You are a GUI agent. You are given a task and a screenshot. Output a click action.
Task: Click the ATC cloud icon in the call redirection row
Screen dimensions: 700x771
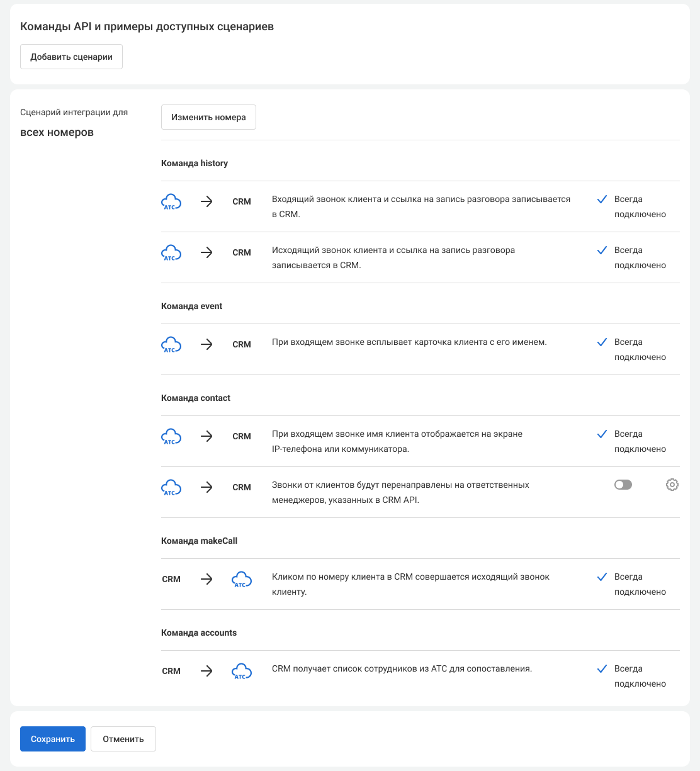tap(171, 488)
